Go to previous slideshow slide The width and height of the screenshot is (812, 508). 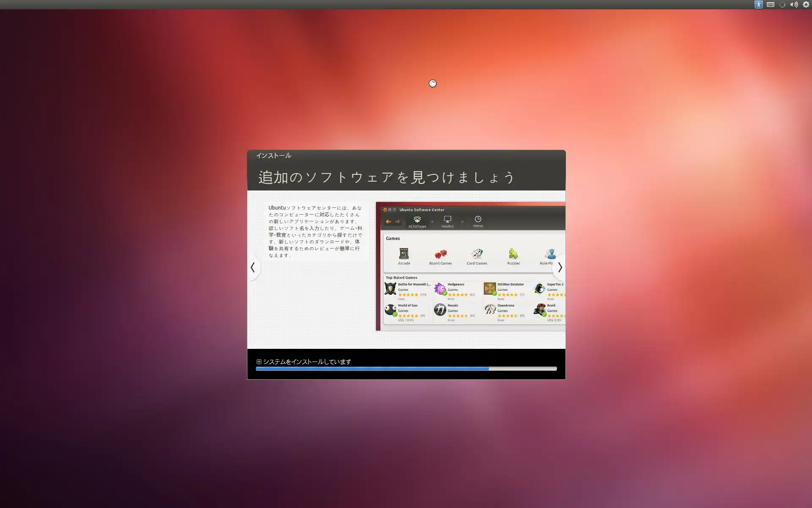tap(253, 267)
